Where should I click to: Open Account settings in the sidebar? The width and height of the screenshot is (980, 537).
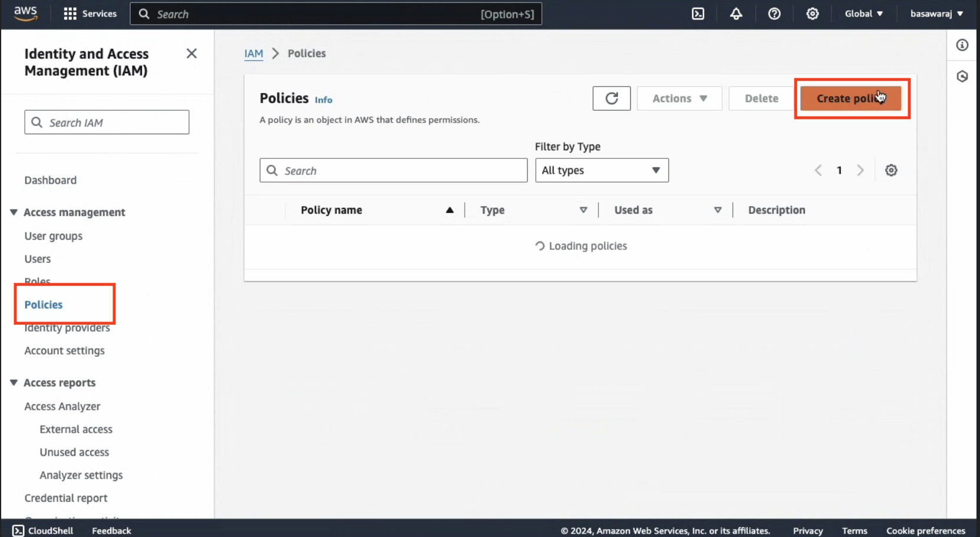(x=64, y=350)
